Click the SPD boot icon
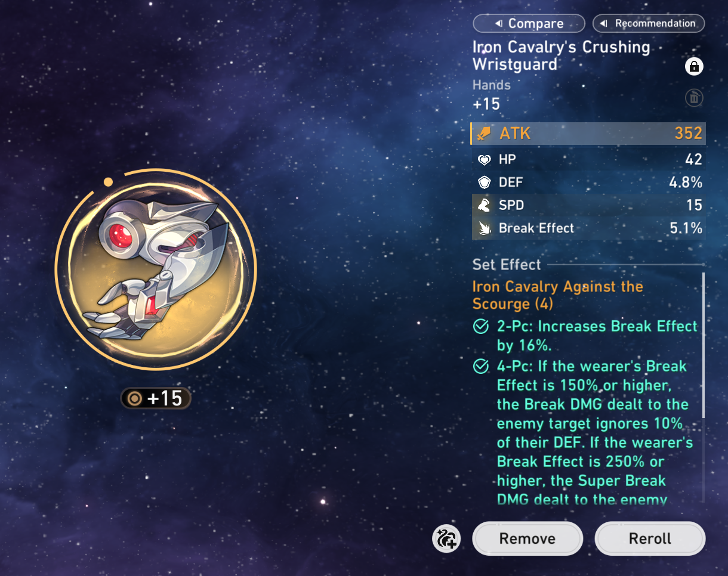The height and width of the screenshot is (576, 728). tap(485, 206)
